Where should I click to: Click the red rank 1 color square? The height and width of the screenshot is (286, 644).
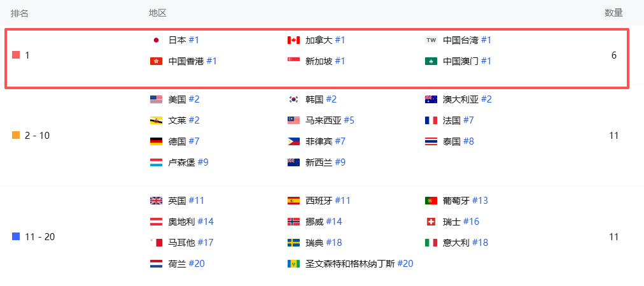tap(16, 55)
